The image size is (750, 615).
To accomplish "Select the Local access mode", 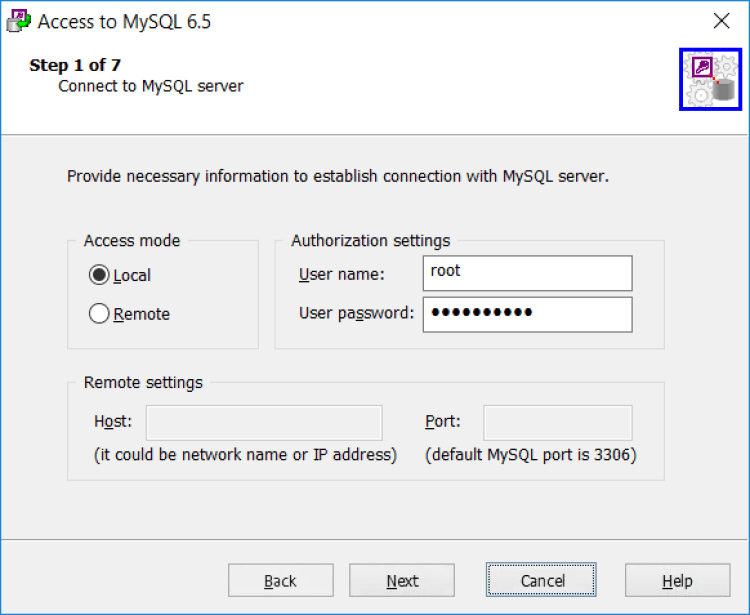I will click(99, 275).
